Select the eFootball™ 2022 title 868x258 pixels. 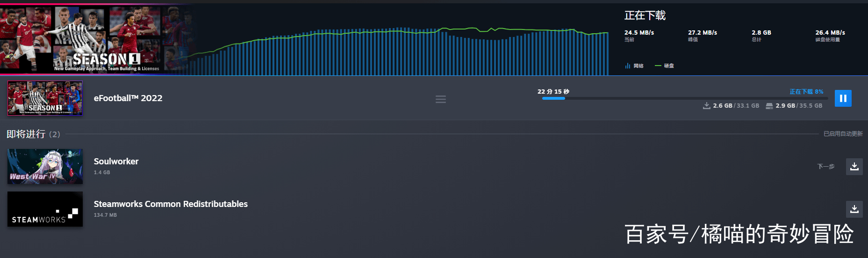(128, 98)
